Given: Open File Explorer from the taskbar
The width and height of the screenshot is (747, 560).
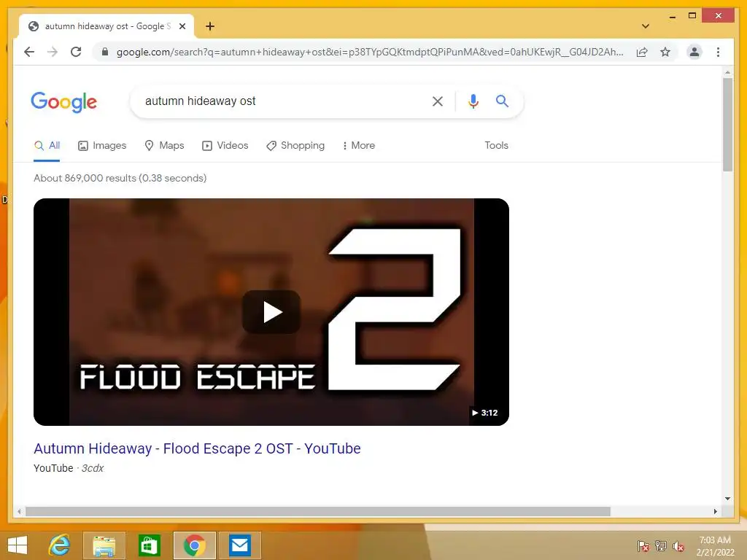Looking at the screenshot, I should 104,545.
